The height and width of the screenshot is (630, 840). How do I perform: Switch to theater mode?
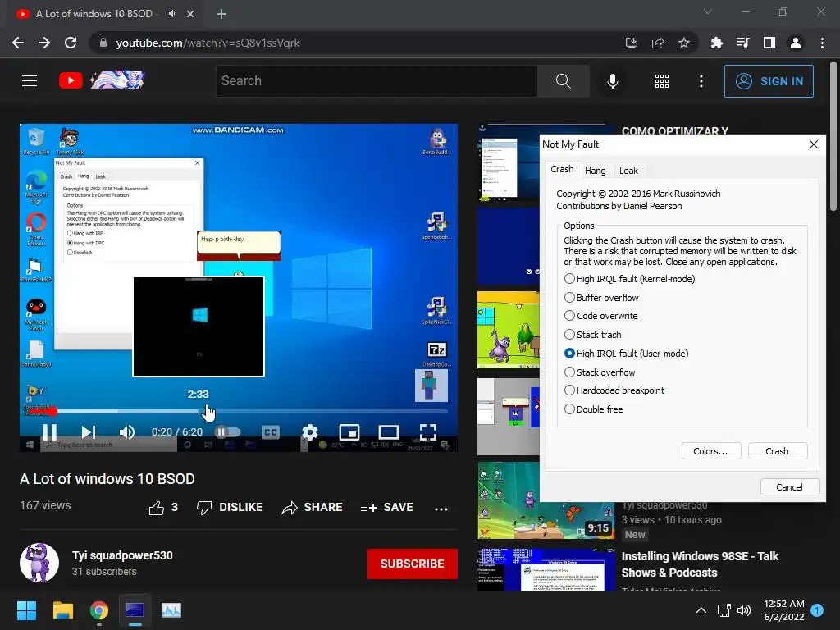388,431
